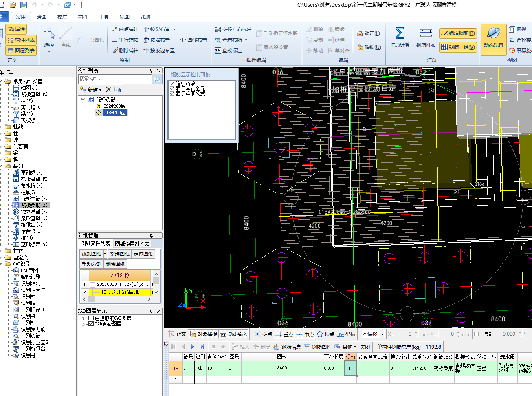Screen dimensions: 532x396
Task: Uncheck the CAD原始图层 checkbox
Action: [x=91, y=324]
